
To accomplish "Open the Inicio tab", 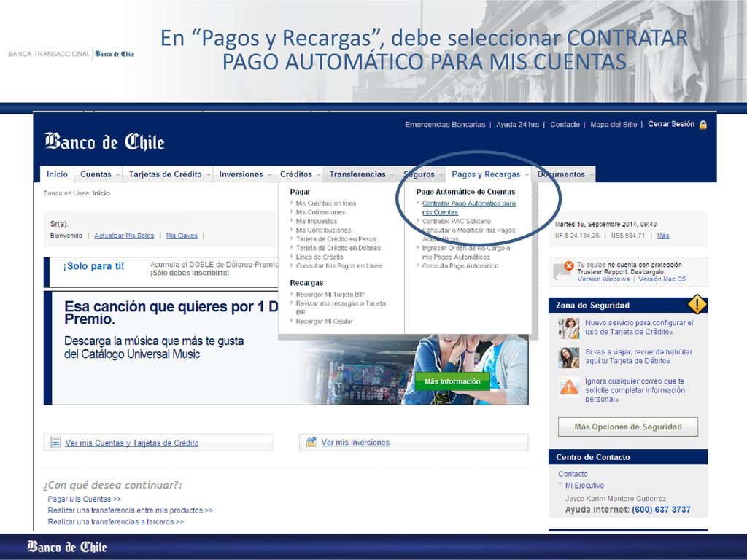I will pyautogui.click(x=57, y=174).
